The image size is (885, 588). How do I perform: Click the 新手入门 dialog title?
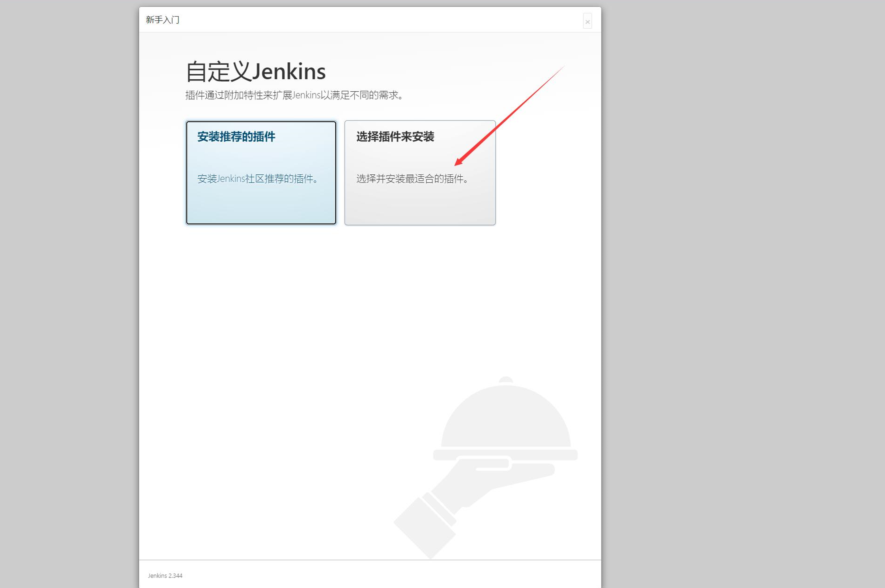[x=163, y=20]
